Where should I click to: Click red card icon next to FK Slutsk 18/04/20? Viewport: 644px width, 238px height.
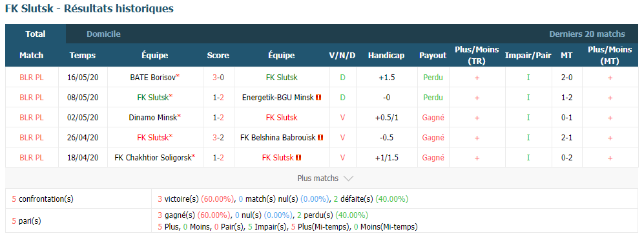298,157
